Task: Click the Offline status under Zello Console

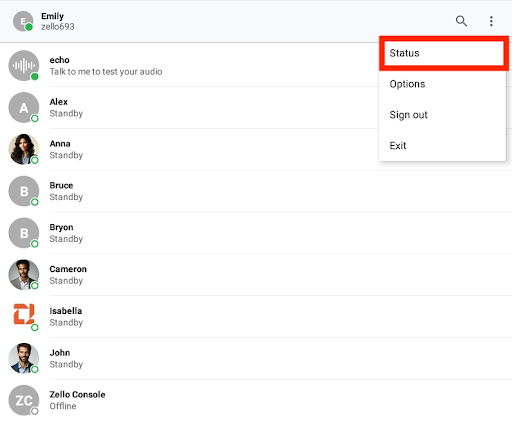Action: 63,406
